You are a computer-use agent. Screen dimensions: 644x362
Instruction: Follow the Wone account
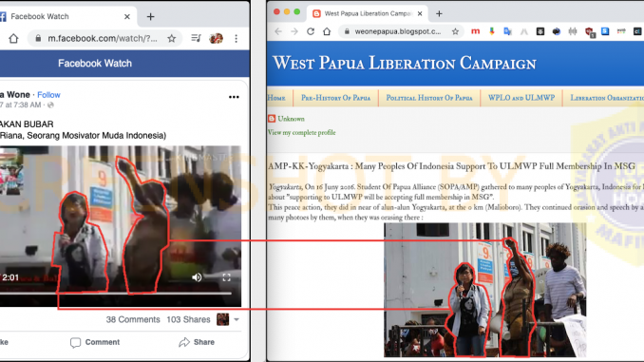click(x=48, y=95)
